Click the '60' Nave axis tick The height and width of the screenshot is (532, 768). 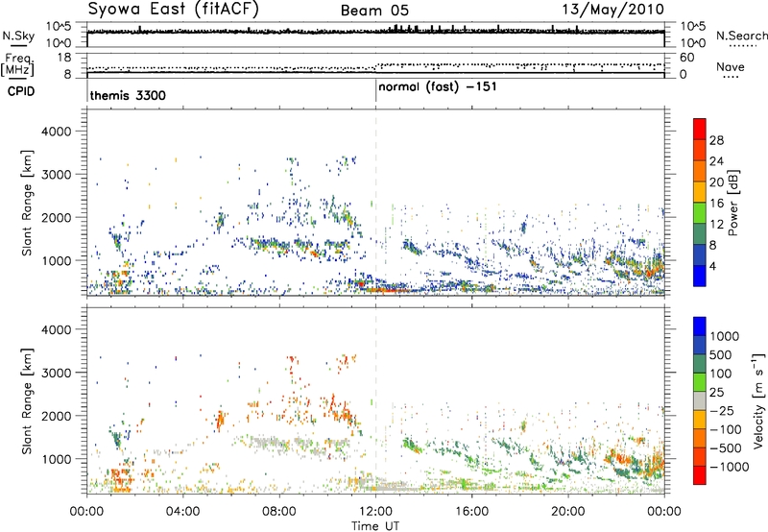(x=686, y=58)
